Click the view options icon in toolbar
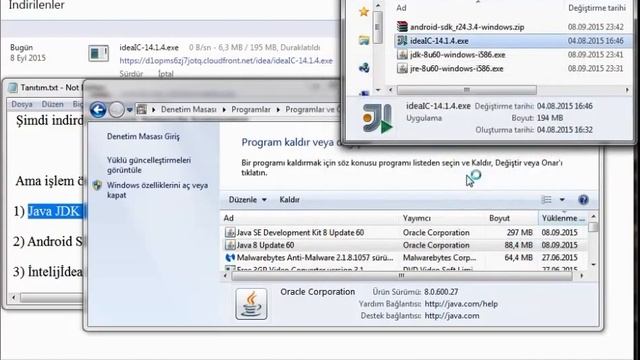 (546, 200)
